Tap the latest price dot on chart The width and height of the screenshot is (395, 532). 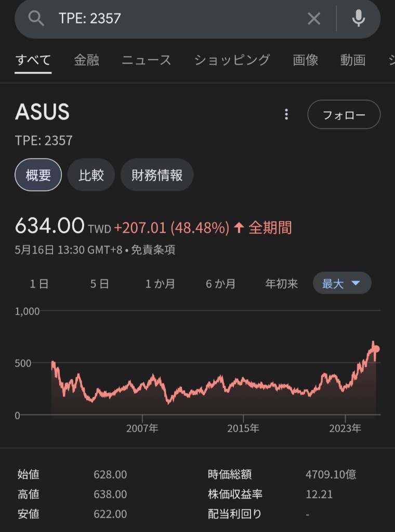pyautogui.click(x=376, y=349)
